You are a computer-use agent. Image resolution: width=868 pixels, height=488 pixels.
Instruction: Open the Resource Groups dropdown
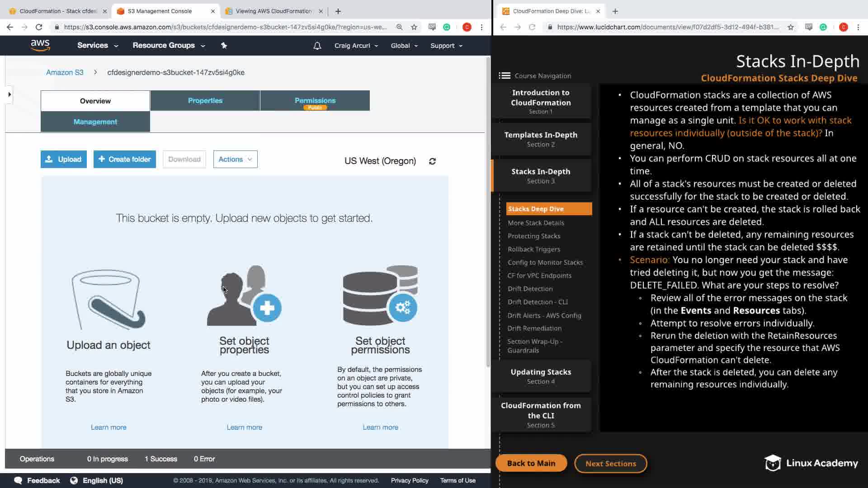click(169, 46)
